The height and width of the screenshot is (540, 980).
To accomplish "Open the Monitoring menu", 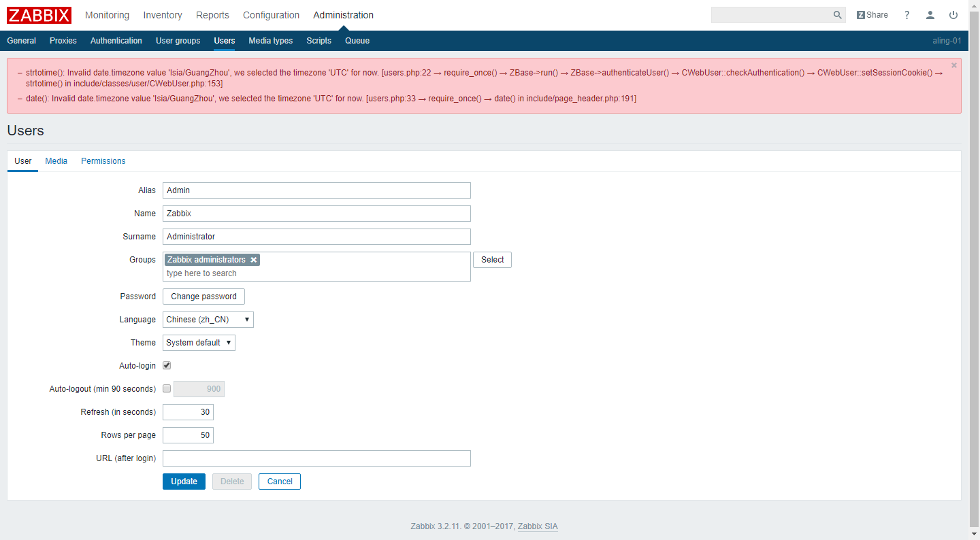I will (107, 15).
